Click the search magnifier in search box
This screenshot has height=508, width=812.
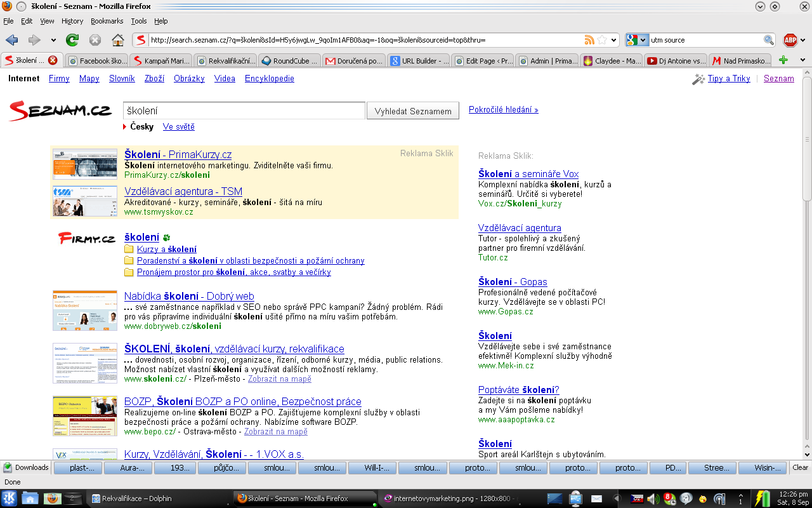(x=768, y=40)
